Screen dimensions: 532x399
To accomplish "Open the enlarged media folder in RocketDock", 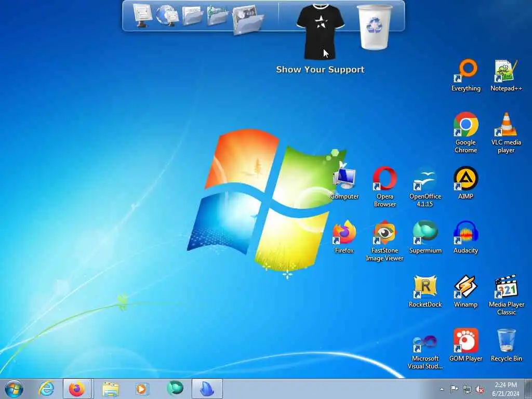I will pos(248,20).
